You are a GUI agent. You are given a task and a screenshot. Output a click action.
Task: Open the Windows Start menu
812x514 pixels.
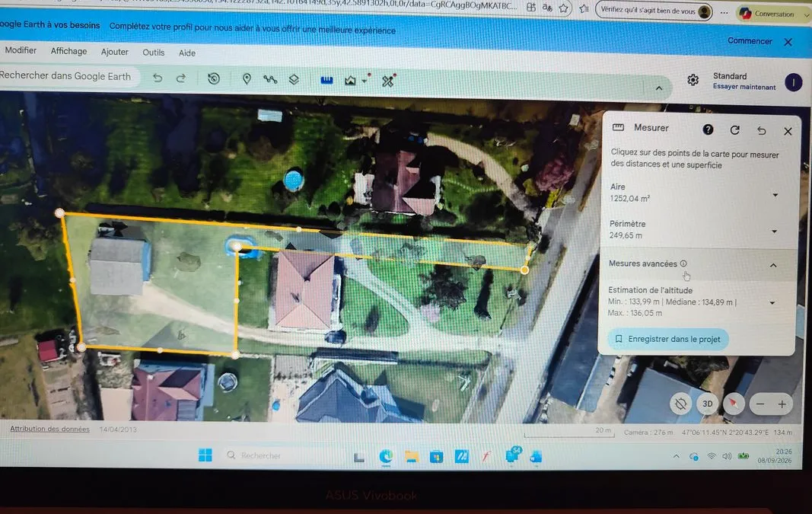point(205,455)
